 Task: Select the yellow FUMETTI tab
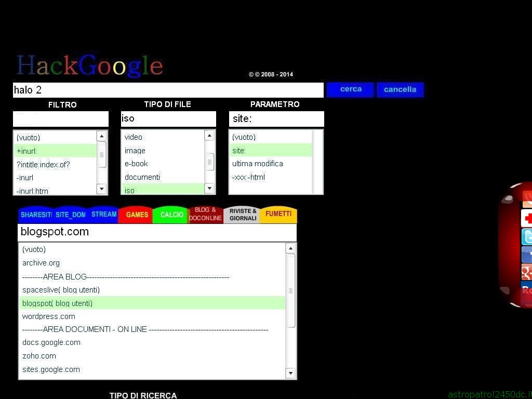278,214
